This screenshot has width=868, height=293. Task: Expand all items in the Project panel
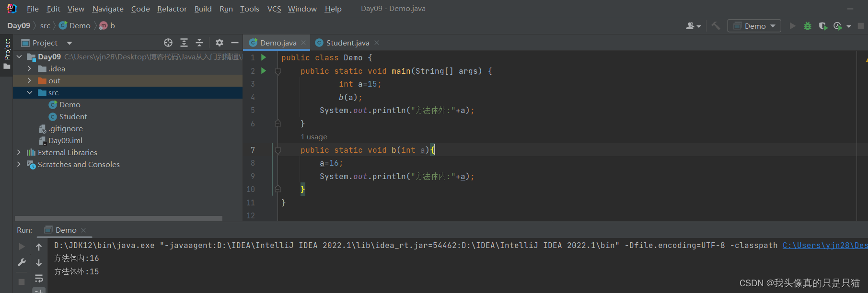pyautogui.click(x=184, y=43)
